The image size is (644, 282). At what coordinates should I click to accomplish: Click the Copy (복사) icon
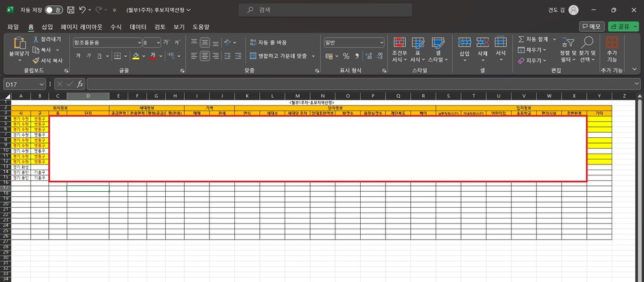pyautogui.click(x=36, y=50)
